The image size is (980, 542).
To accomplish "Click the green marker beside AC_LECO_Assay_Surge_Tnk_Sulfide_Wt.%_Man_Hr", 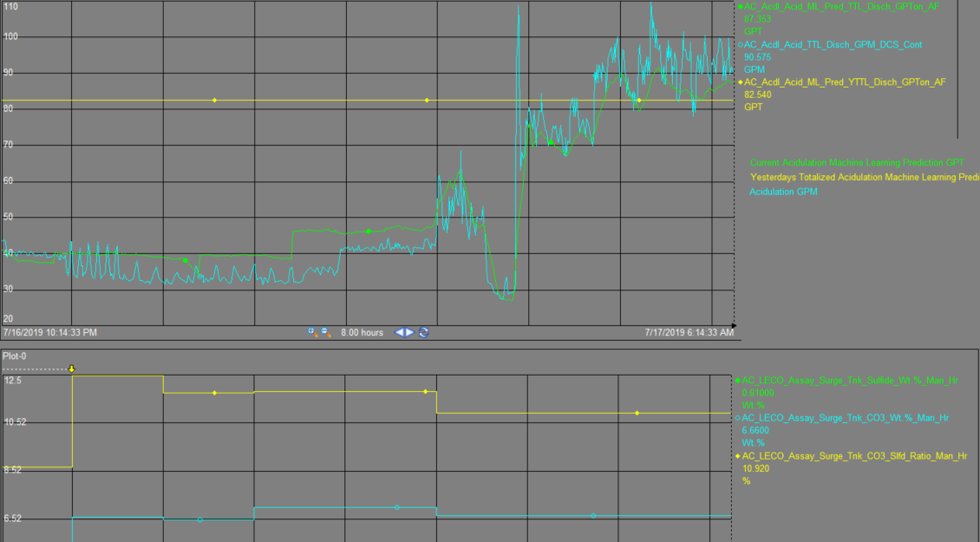I will coord(737,380).
